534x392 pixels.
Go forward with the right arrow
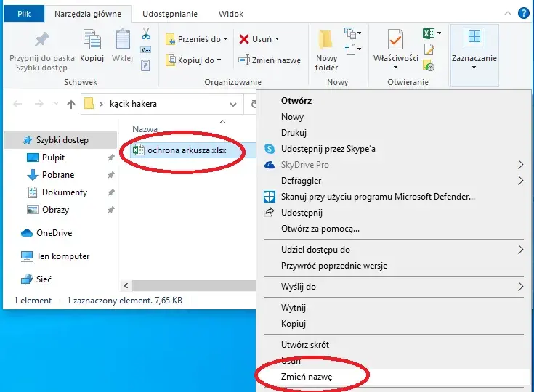(x=39, y=104)
